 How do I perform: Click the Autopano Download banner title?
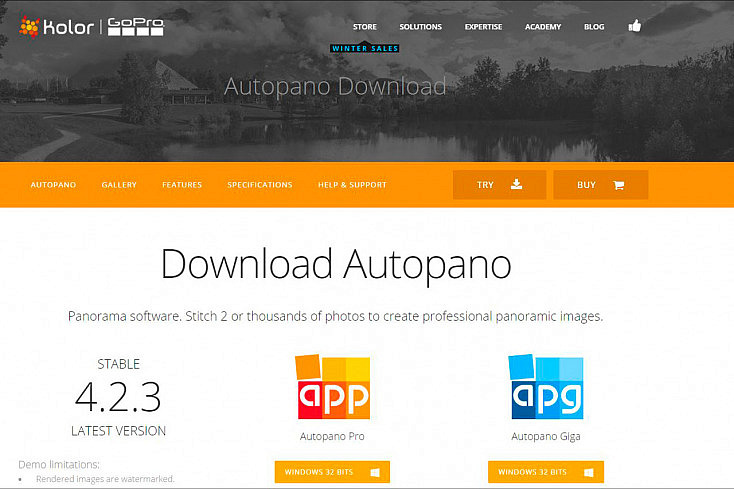335,87
